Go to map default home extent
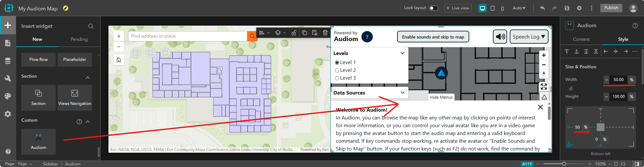644x167 pixels. click(x=119, y=60)
